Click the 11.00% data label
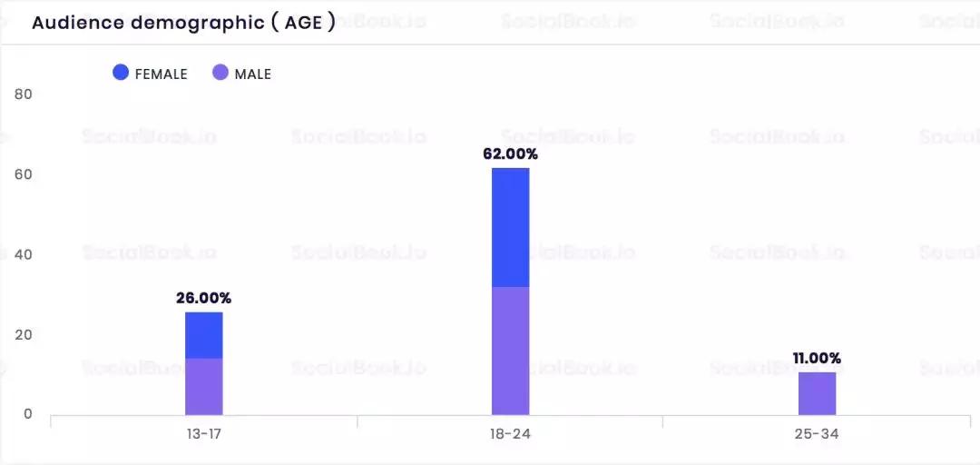Screen dimensions: 980x465 tap(817, 359)
